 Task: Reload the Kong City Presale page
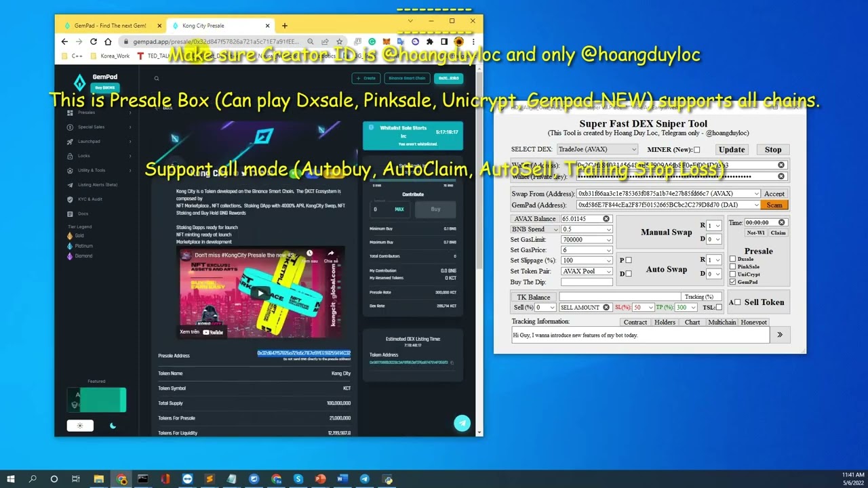coord(94,41)
